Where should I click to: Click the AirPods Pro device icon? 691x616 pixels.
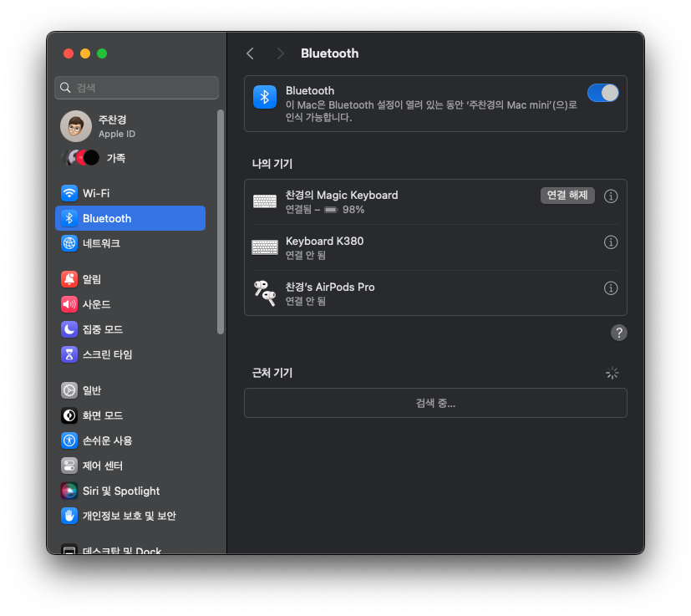click(265, 293)
